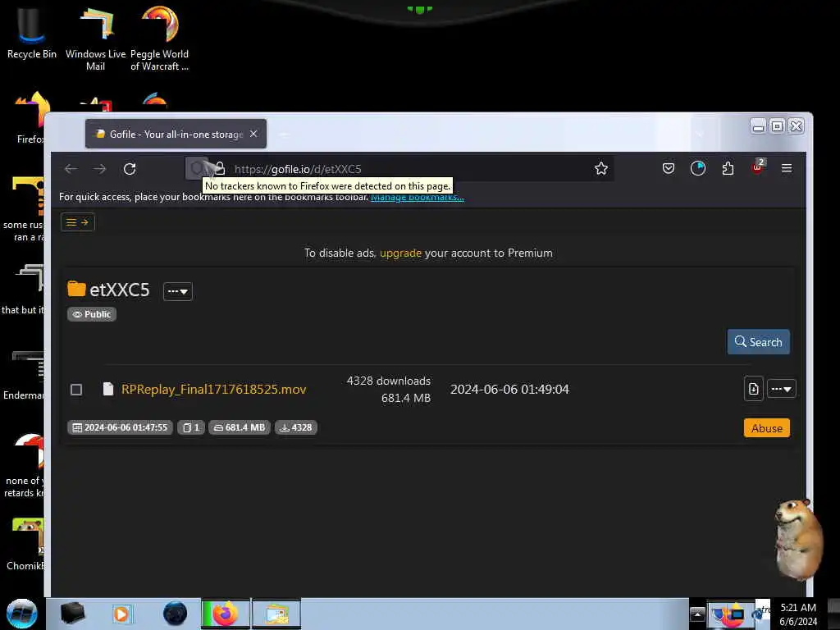Download the RPReplay file via download icon
This screenshot has width=840, height=630.
click(x=753, y=389)
